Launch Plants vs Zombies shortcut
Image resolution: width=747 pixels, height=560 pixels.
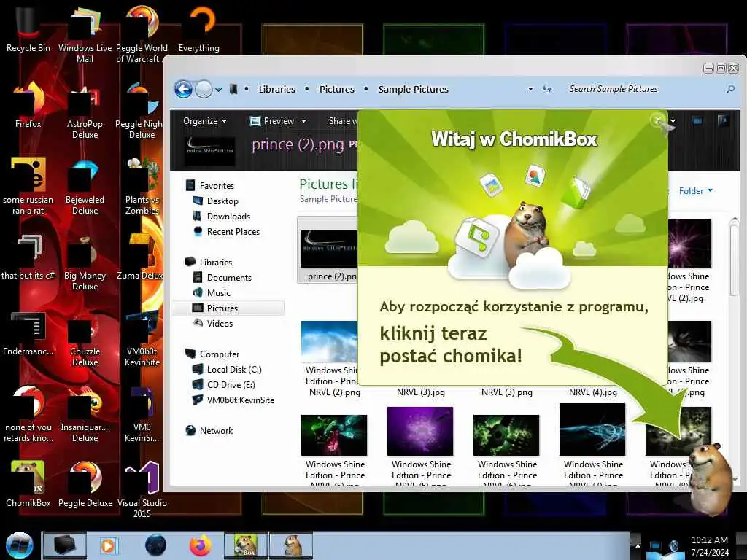click(x=142, y=187)
